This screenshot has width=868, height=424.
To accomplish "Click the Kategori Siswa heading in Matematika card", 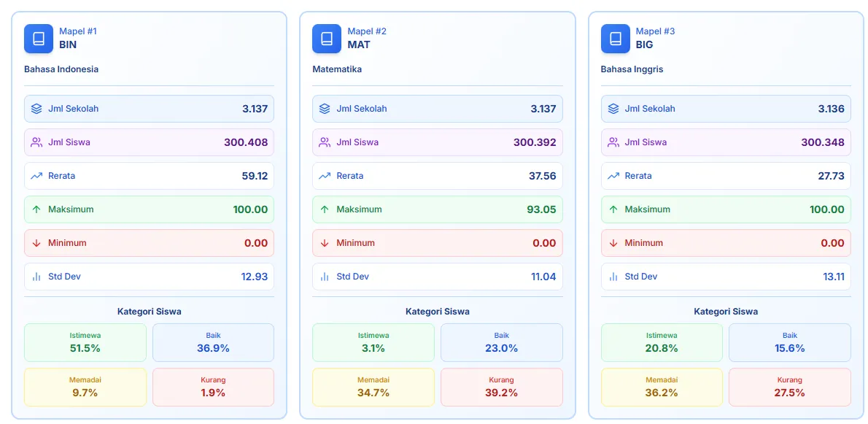I will click(x=437, y=312).
